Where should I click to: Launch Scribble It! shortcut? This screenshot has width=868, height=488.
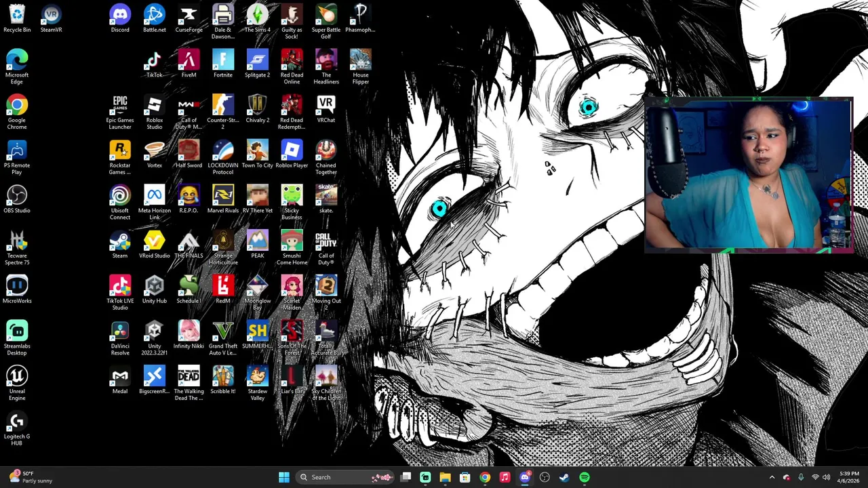point(223,380)
